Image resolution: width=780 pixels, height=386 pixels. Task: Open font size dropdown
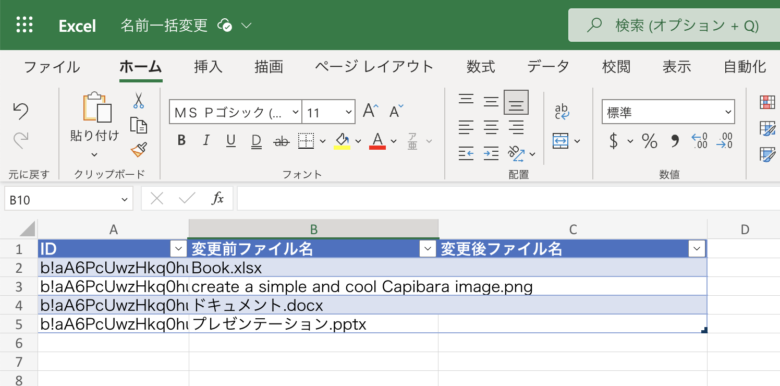click(348, 112)
